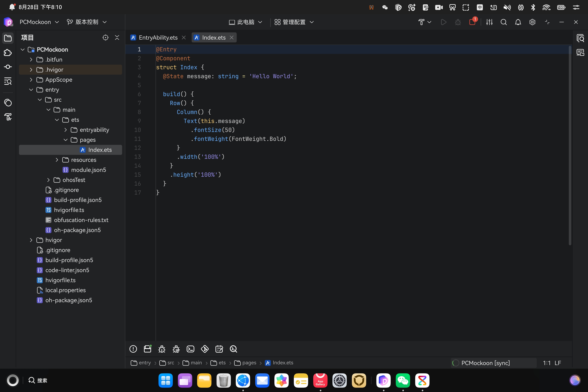Collapse the pages folder
Image resolution: width=588 pixels, height=392 pixels.
click(x=66, y=140)
